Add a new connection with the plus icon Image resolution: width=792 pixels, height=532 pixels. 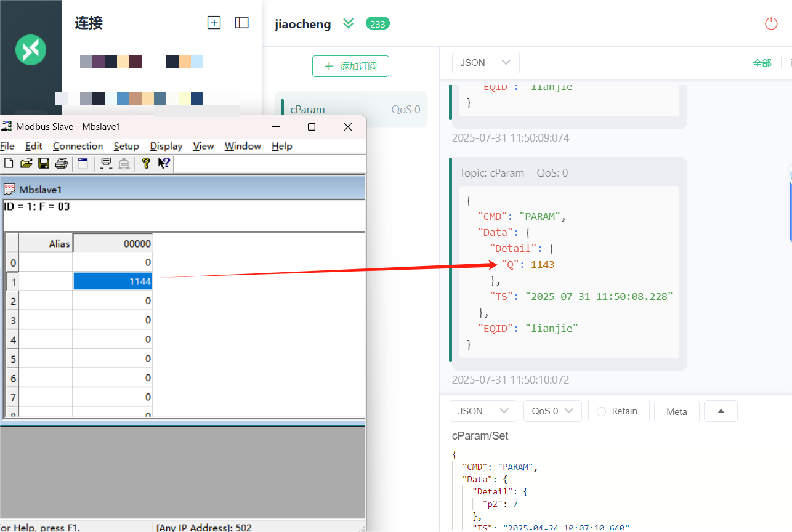pyautogui.click(x=214, y=23)
